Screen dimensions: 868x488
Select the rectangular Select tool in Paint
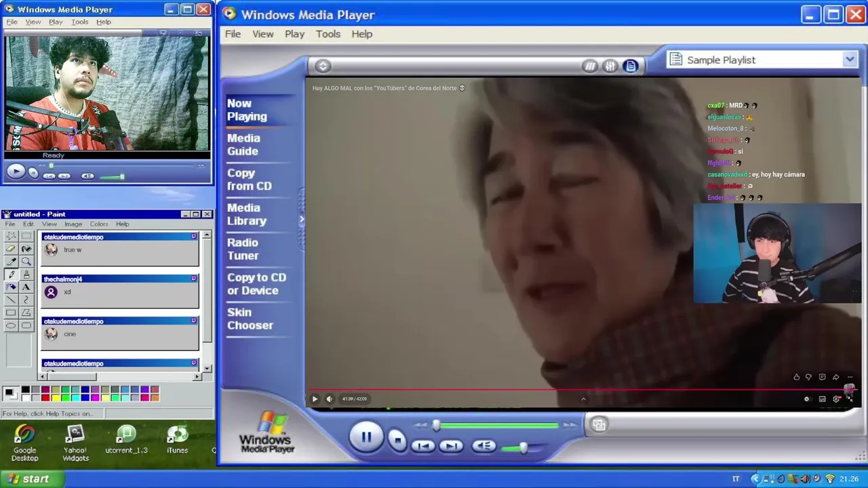(26, 236)
